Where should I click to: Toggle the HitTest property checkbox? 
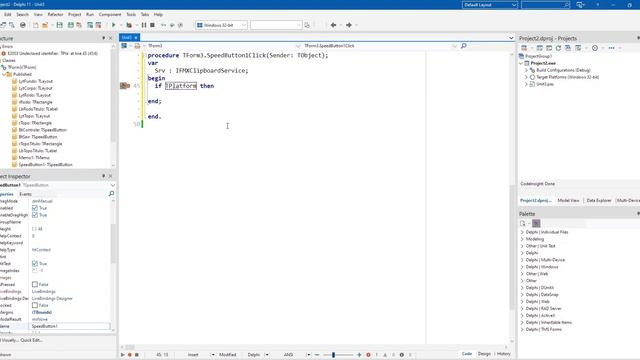[35, 264]
